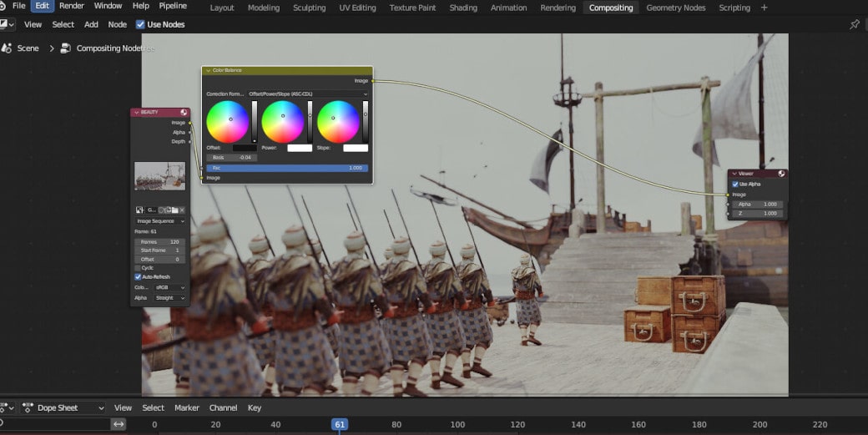Switch to the Shading workspace tab

point(463,8)
